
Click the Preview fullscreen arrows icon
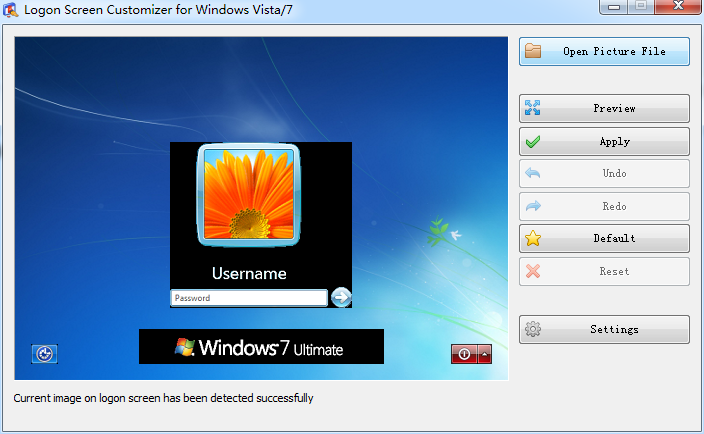click(534, 109)
